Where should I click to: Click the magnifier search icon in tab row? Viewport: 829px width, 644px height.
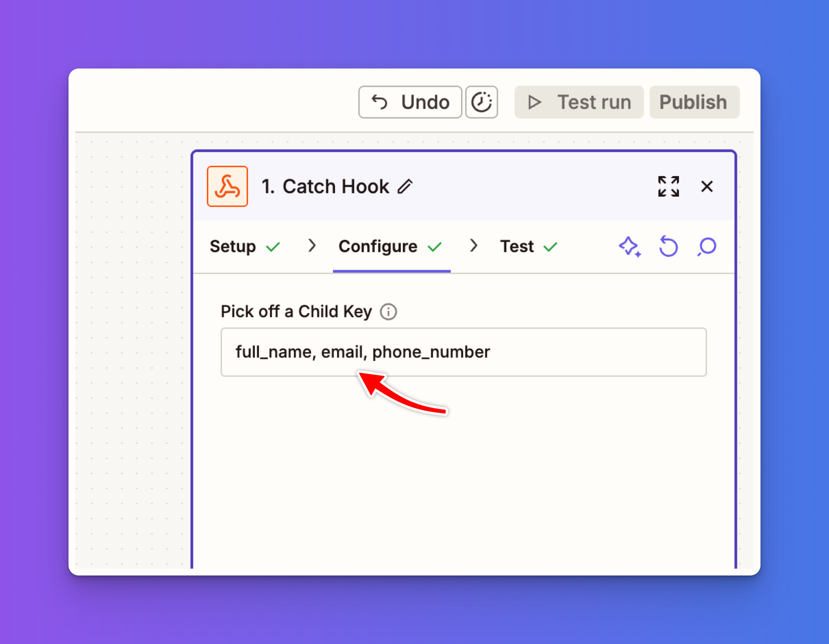(707, 247)
